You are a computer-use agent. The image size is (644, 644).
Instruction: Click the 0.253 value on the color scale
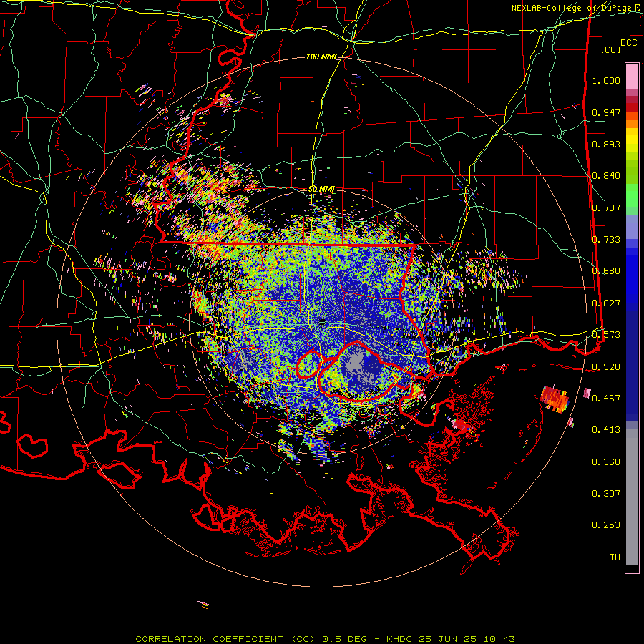coord(606,525)
